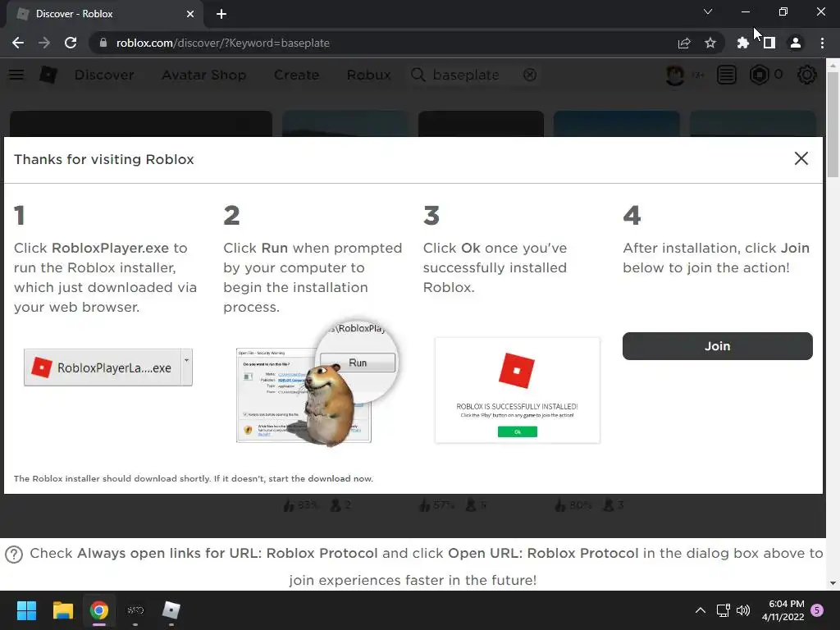Go forward with the browser forward arrow
This screenshot has height=630, width=840.
point(44,43)
